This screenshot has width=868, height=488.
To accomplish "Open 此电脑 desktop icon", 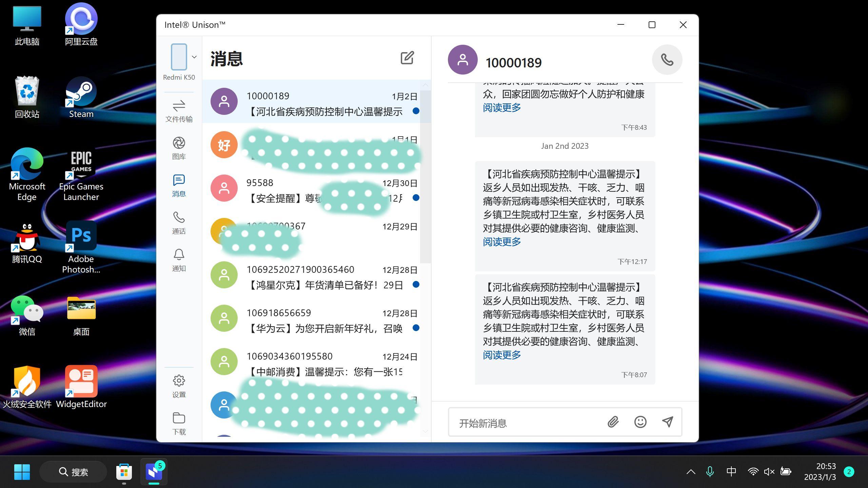I will point(27,26).
